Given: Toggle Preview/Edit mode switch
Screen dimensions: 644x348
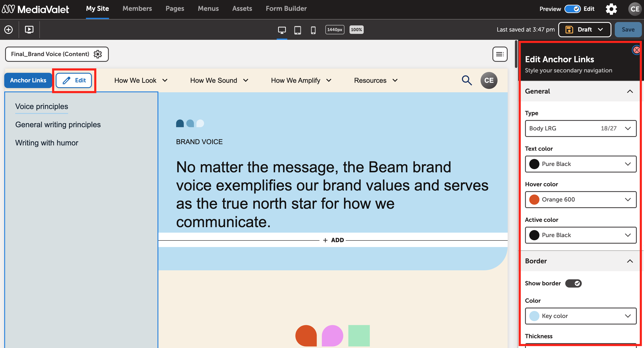Looking at the screenshot, I should 572,9.
